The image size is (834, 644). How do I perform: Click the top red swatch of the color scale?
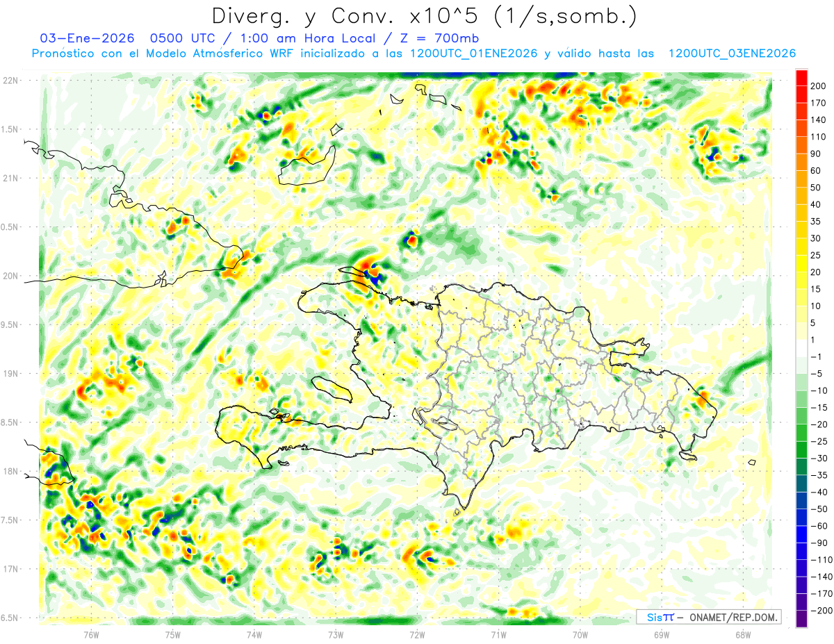(801, 78)
